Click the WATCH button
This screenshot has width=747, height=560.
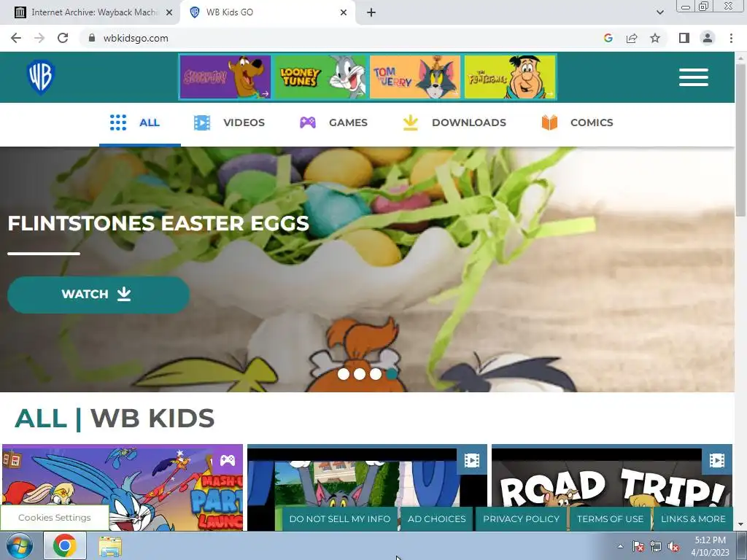click(x=98, y=295)
